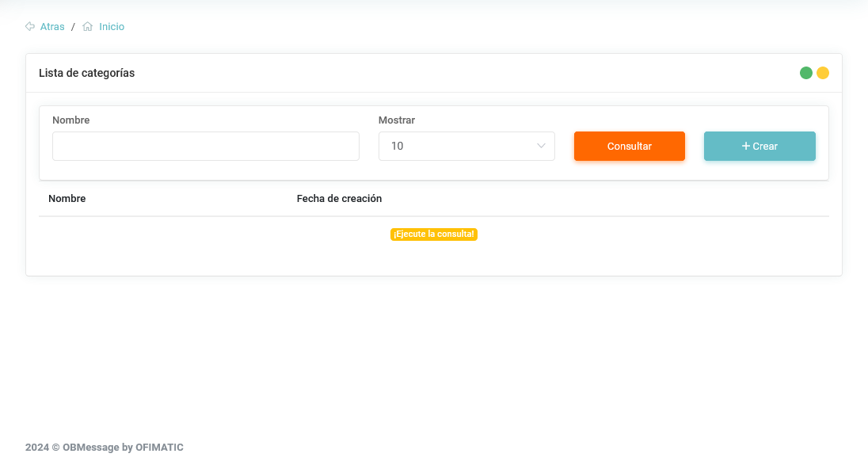Click the back arrow icon beside Atras

(x=30, y=27)
